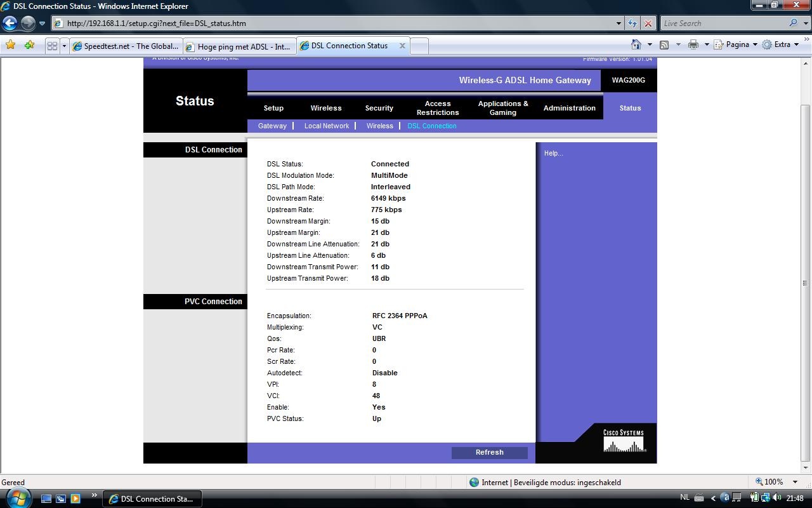Open the Setup router tab
The image size is (812, 508).
[273, 108]
